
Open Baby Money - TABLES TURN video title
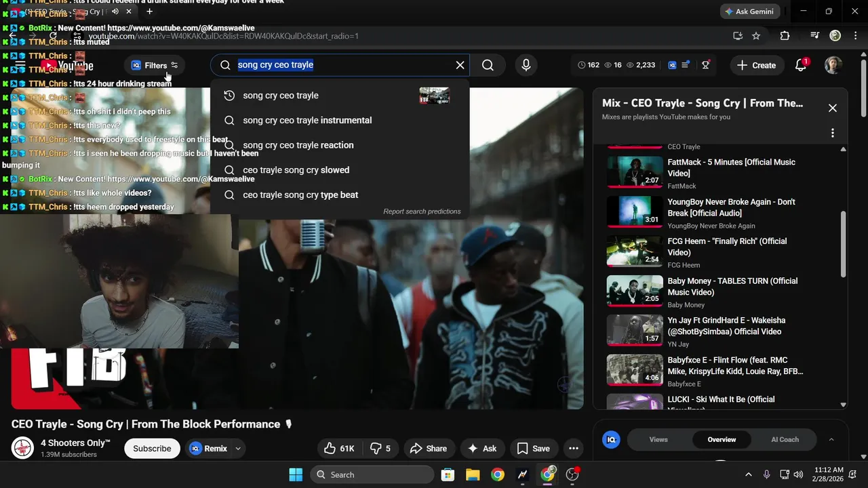732,287
